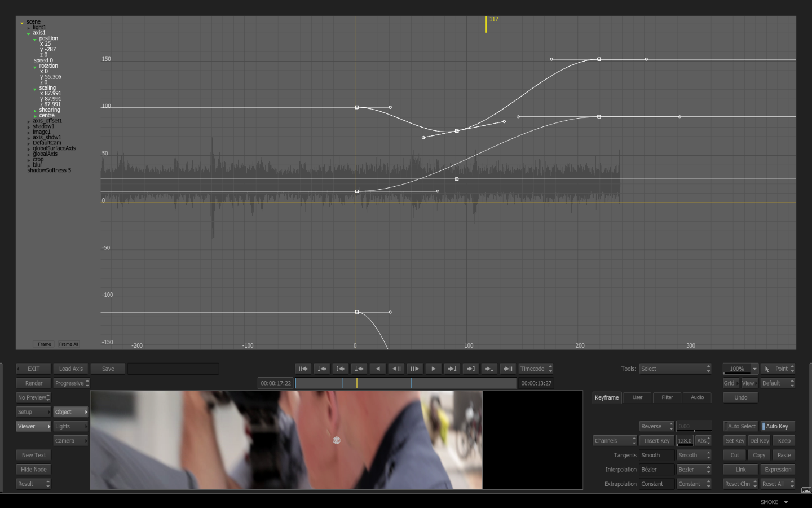This screenshot has height=508, width=812.
Task: Collapse the scaling channel in the tree
Action: tap(35, 89)
